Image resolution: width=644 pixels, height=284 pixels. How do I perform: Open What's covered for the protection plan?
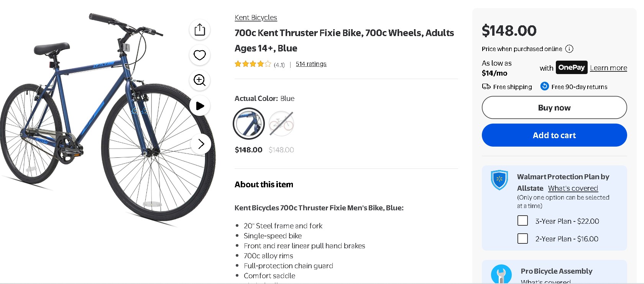[573, 188]
